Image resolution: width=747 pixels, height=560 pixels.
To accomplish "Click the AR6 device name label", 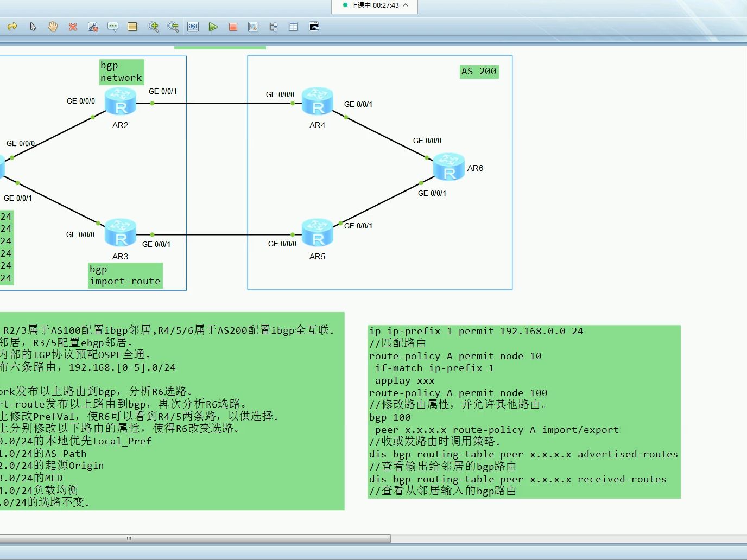I will (476, 168).
